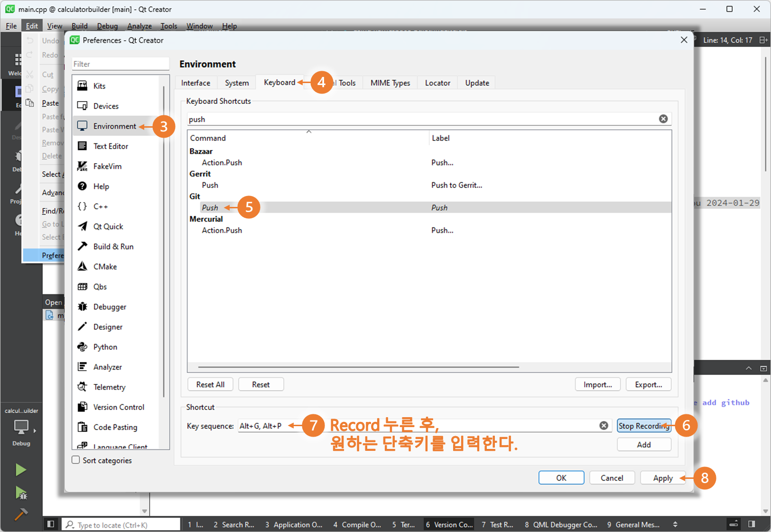Open Debugger preferences category
Screen dimensions: 771x532
(117, 307)
